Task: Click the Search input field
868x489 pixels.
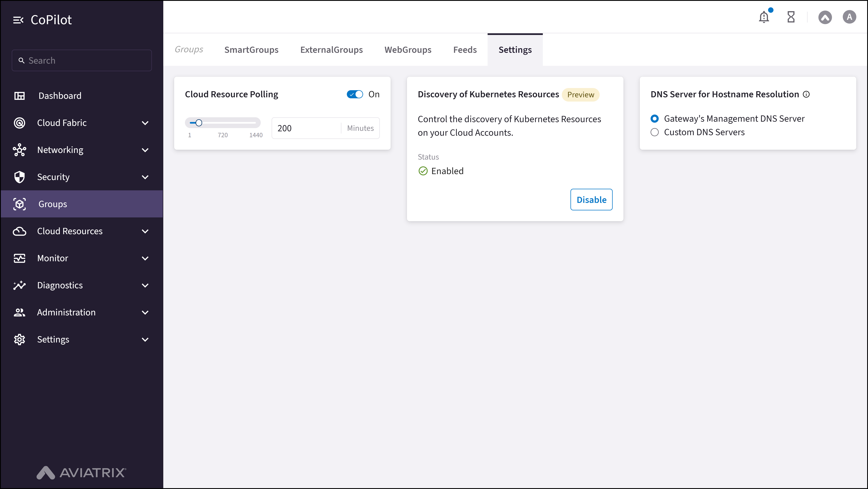Action: coord(81,60)
